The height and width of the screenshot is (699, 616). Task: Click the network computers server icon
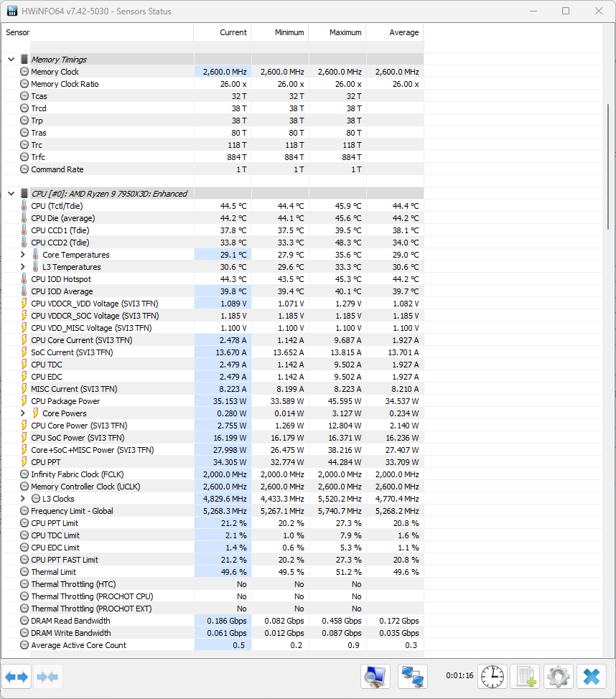(x=412, y=677)
